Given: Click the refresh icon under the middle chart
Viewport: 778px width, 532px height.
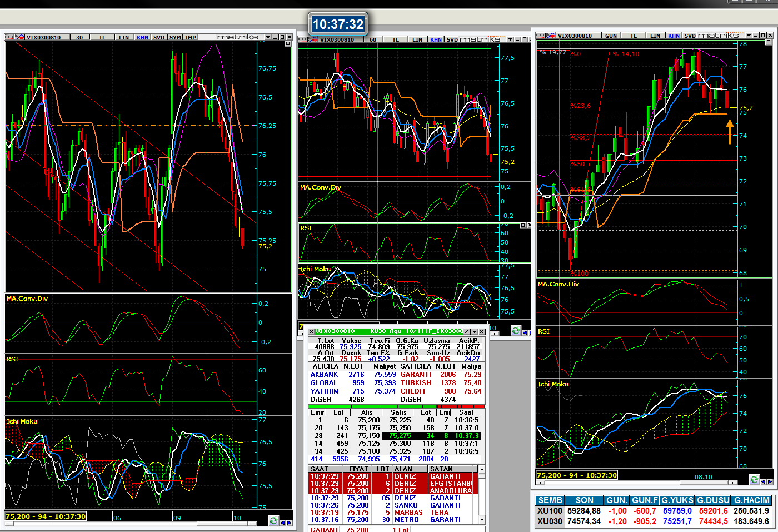Looking at the screenshot, I should (516, 331).
